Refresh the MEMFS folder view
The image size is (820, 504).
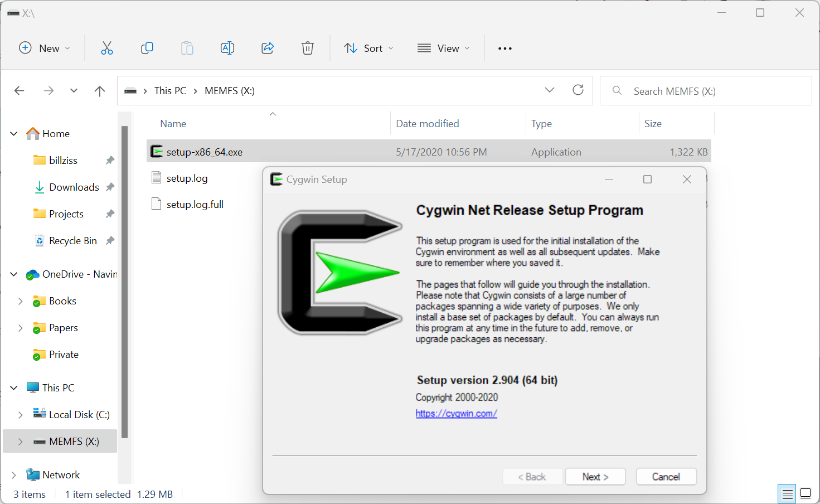578,90
